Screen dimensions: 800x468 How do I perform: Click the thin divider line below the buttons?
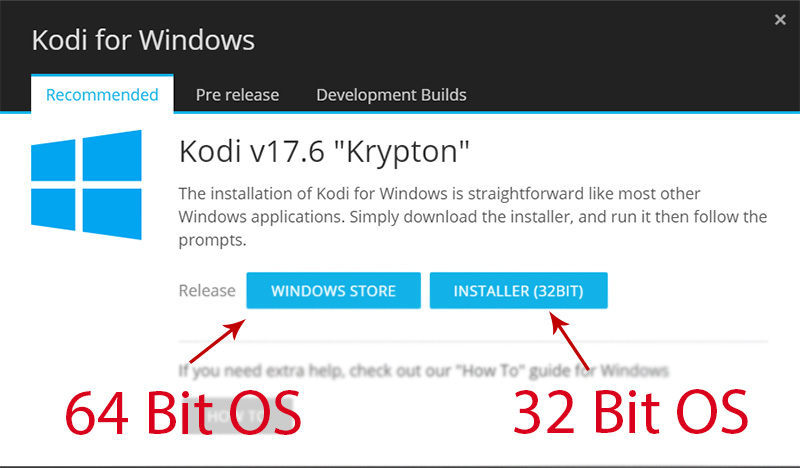coord(473,341)
